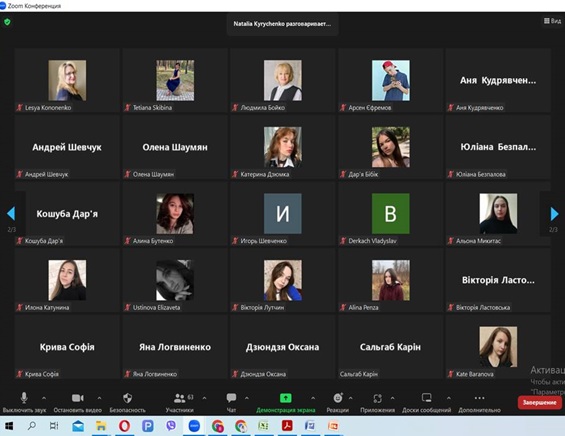Open Viber from taskbar
Image resolution: width=565 pixels, height=436 pixels.
(171, 426)
